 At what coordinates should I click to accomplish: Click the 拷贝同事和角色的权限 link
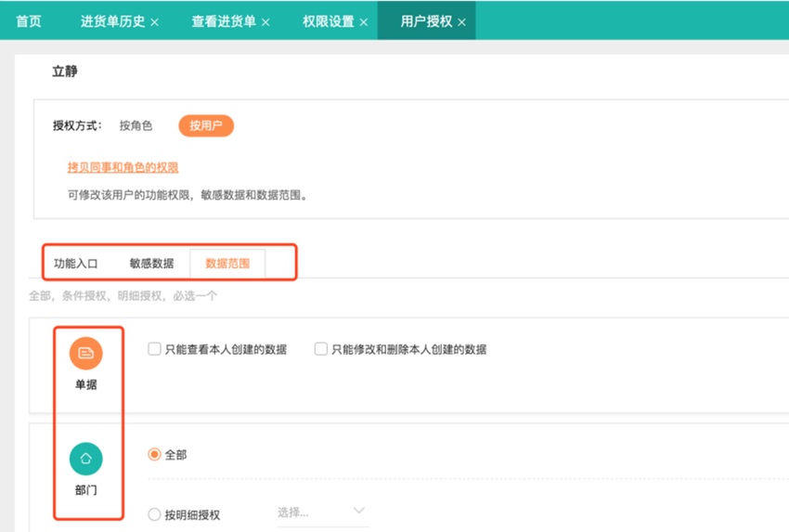click(123, 167)
